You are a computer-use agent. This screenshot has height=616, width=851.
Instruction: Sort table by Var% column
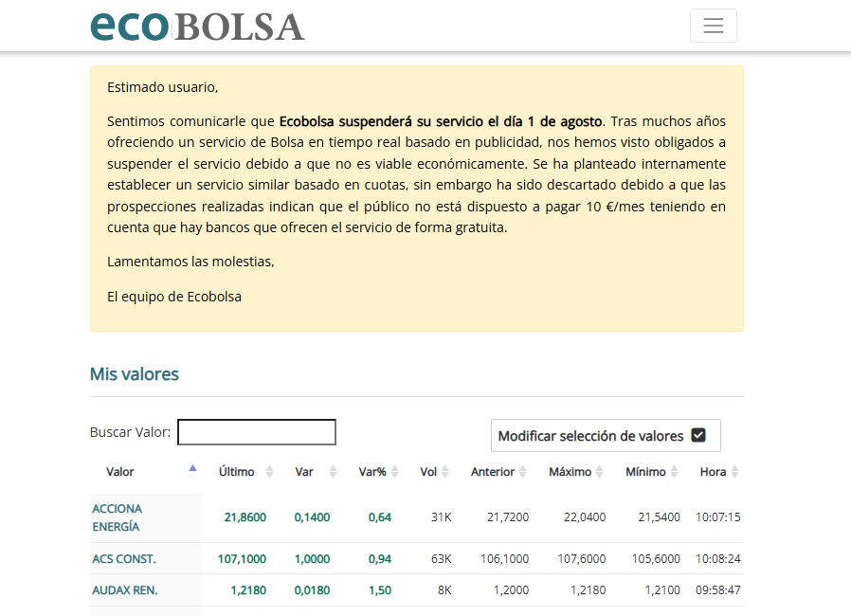[372, 472]
